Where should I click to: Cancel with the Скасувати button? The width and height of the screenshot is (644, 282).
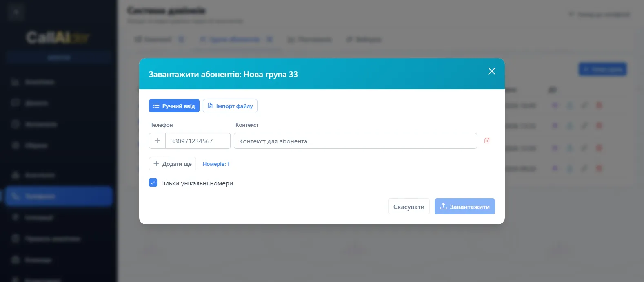pos(409,207)
